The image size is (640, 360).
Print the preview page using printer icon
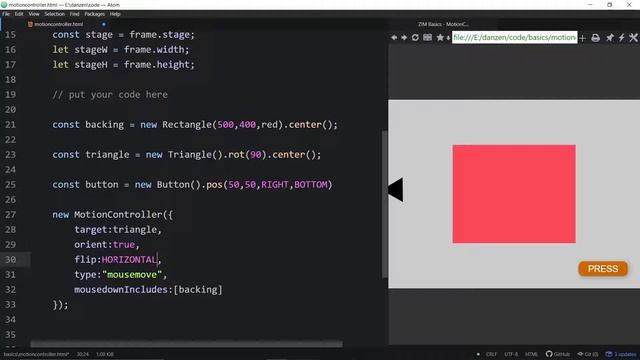(596, 38)
